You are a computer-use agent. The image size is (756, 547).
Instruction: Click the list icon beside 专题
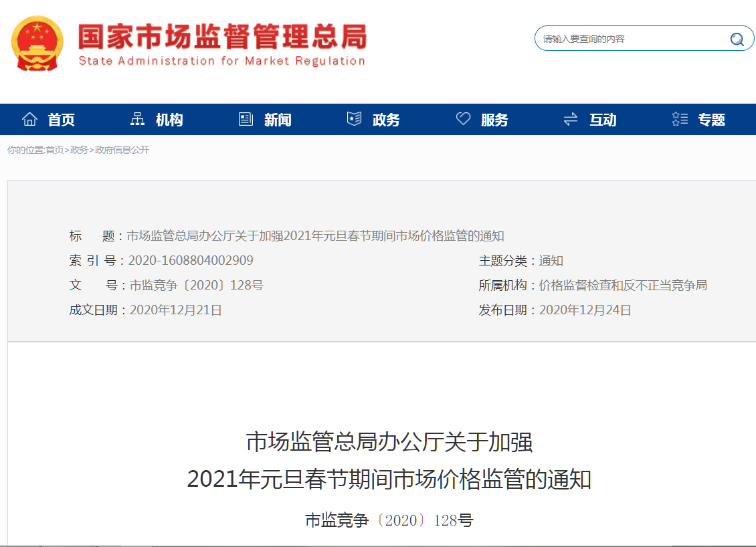pos(680,118)
